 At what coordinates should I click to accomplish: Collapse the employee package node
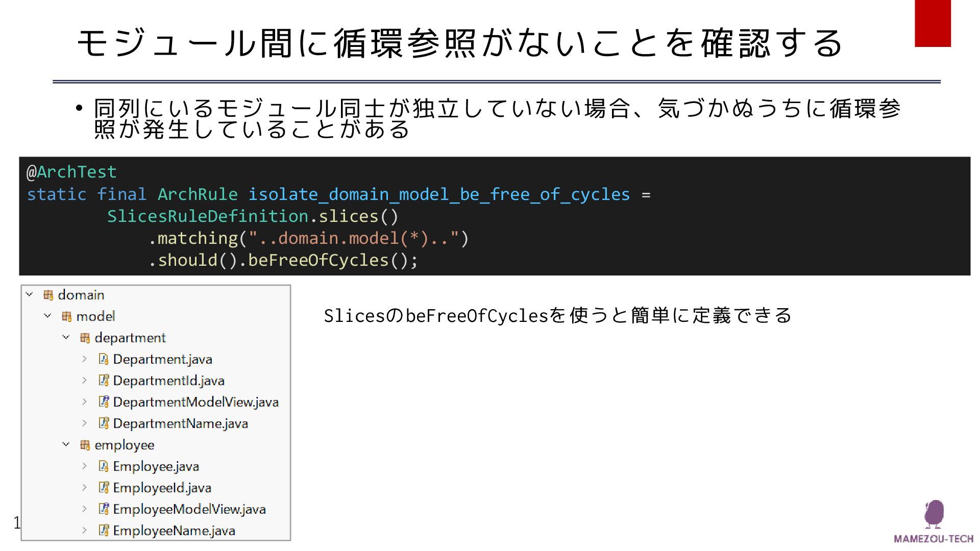[x=66, y=445]
